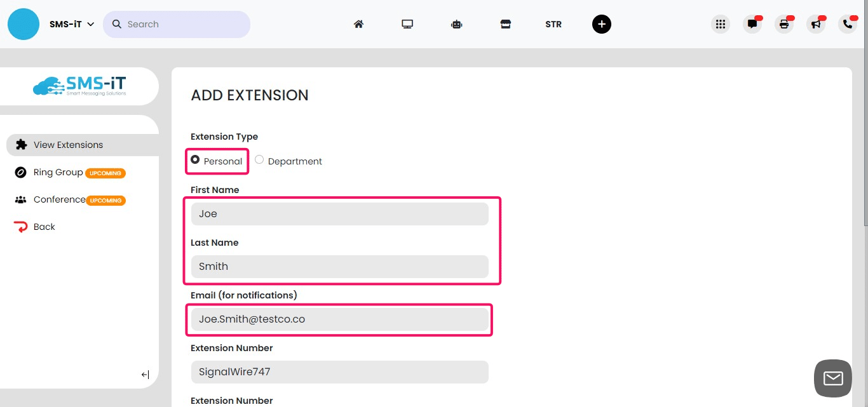868x407 pixels.
Task: Open the home dashboard icon
Action: coord(358,23)
